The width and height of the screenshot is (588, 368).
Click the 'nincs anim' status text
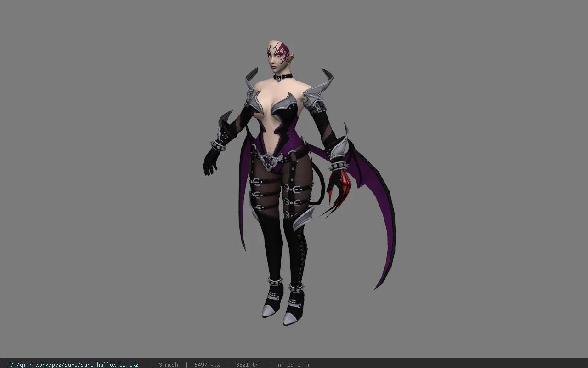294,365
